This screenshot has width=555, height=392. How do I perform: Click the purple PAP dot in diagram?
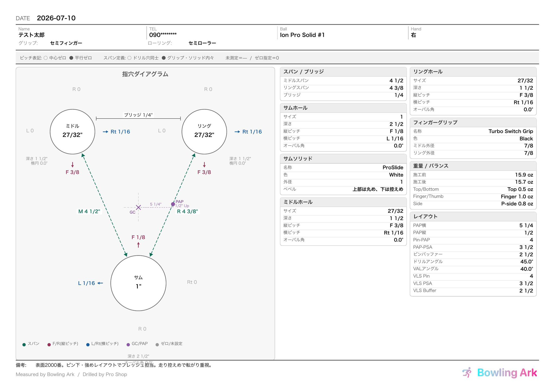(x=173, y=204)
